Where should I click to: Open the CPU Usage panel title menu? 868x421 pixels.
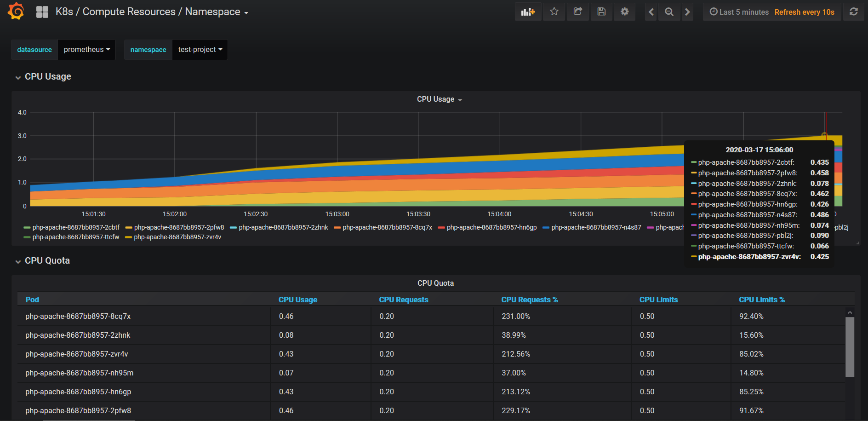[439, 99]
